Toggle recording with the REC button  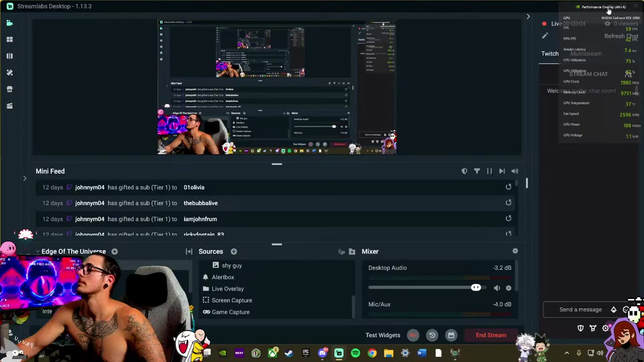pyautogui.click(x=413, y=335)
